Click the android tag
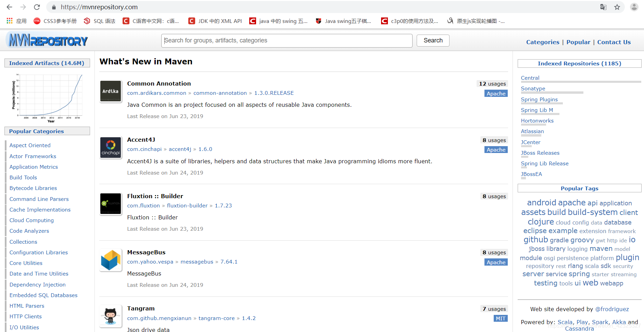This screenshot has height=332, width=644. (x=542, y=203)
